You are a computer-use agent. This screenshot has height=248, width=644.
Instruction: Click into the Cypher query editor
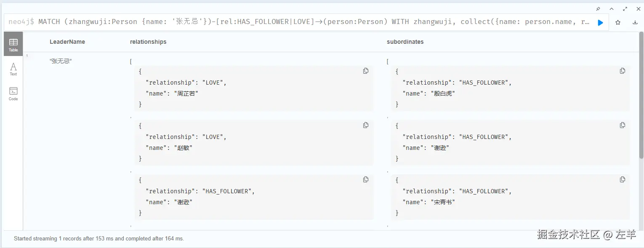click(x=295, y=22)
